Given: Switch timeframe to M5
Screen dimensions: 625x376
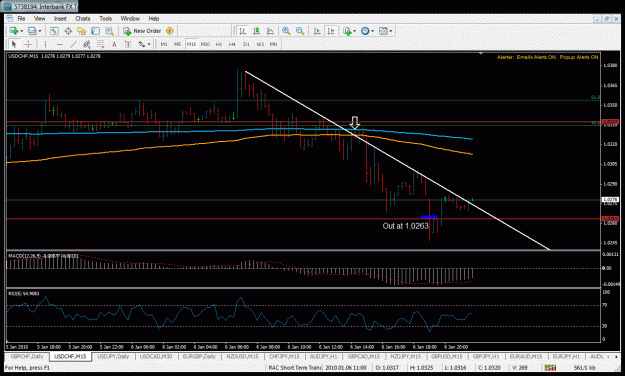Looking at the screenshot, I should (178, 44).
